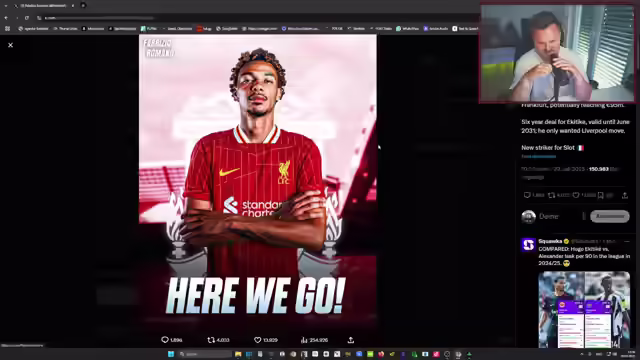Open a new tab with plus button

pos(83,5)
